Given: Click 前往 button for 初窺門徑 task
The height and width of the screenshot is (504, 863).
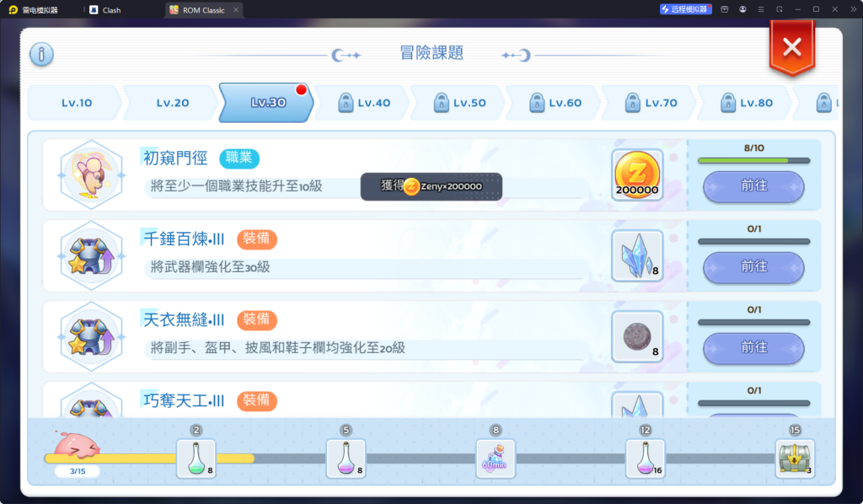Looking at the screenshot, I should pos(753,186).
